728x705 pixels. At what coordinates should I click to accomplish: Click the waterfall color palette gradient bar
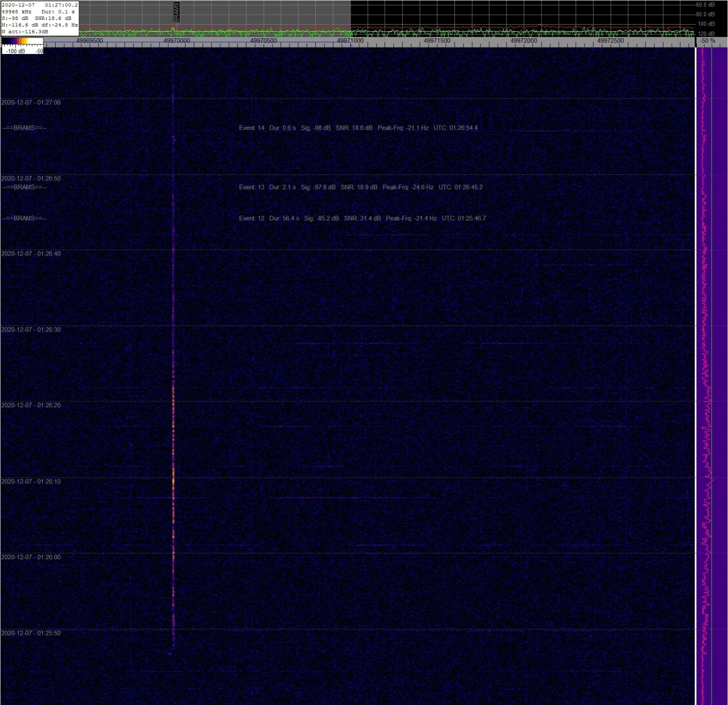22,41
